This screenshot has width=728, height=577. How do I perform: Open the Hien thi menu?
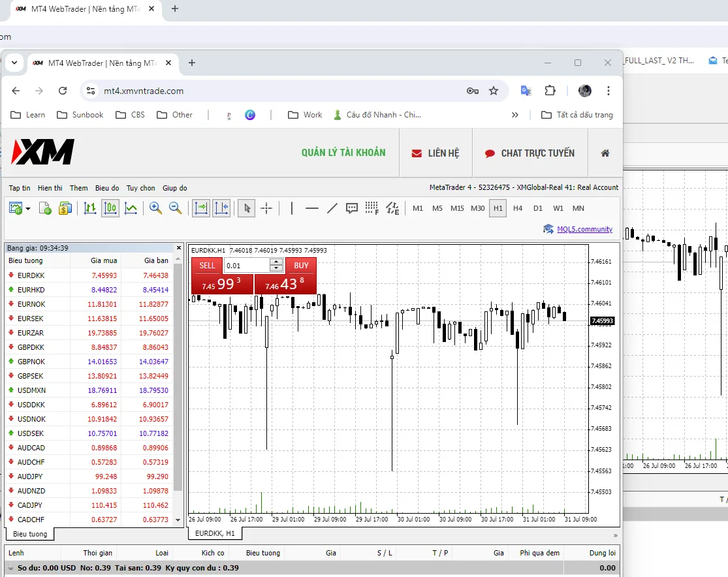click(x=50, y=188)
